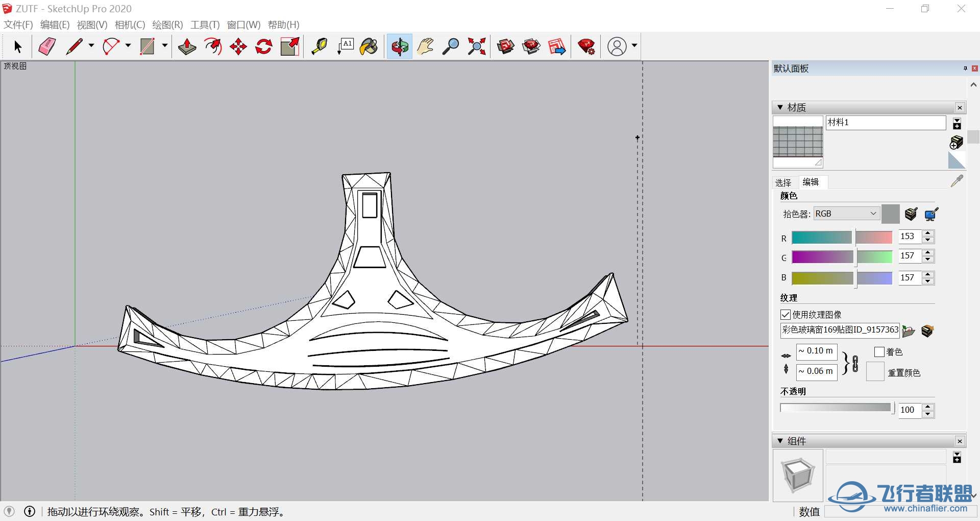The height and width of the screenshot is (521, 980).
Task: Open the 拾色器 RGB dropdown
Action: coord(846,214)
